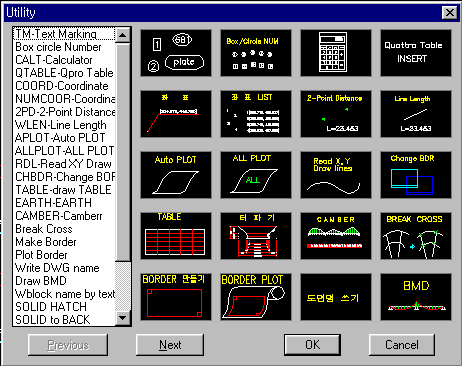The height and width of the screenshot is (366, 462).
Task: Confirm with the OK button
Action: click(x=312, y=345)
